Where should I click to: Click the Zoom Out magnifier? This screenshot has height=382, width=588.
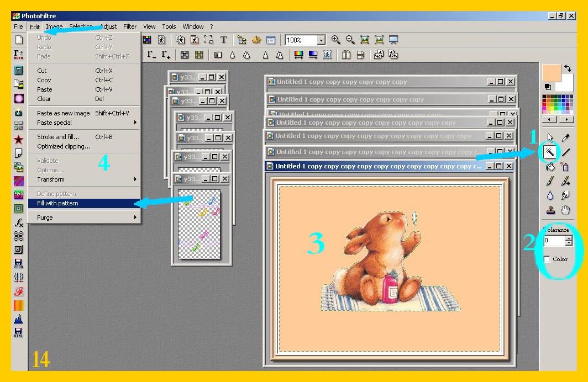pyautogui.click(x=350, y=40)
